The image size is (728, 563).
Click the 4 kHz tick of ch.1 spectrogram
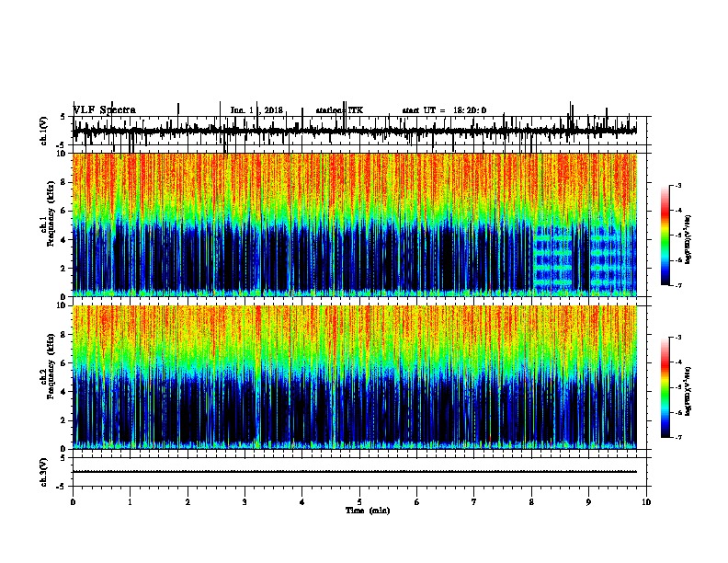64,240
